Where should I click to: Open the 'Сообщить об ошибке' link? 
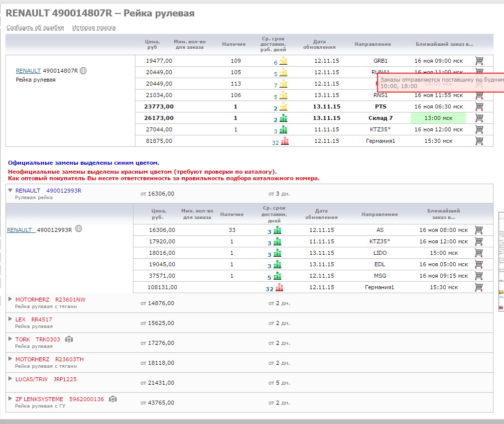click(x=35, y=28)
